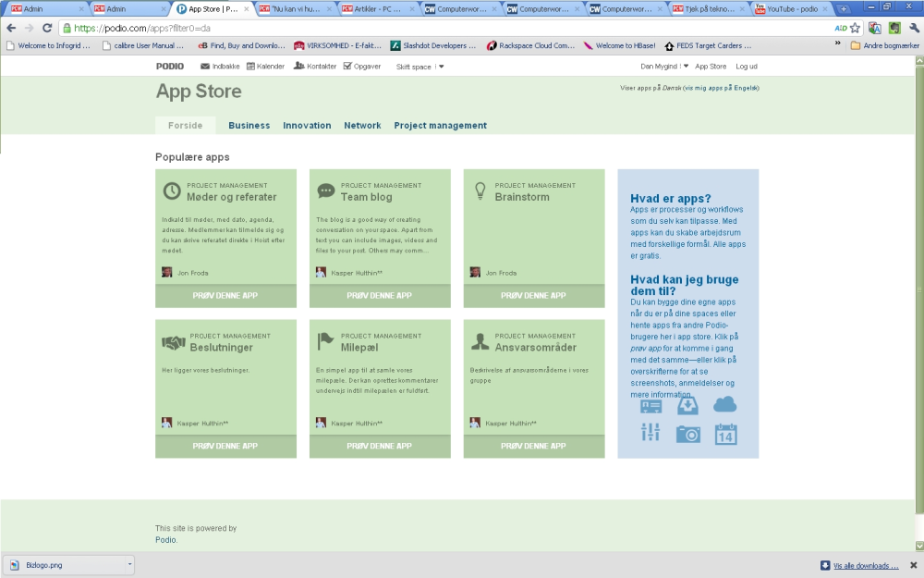Image resolution: width=924 pixels, height=578 pixels.
Task: Click the lightbulb icon on Brainstorm card
Action: (480, 191)
